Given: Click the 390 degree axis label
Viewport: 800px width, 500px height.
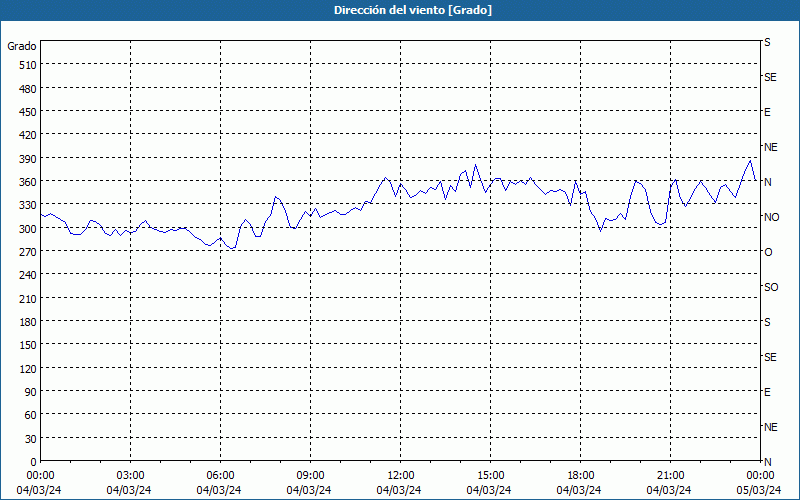Looking at the screenshot, I should click(x=27, y=159).
